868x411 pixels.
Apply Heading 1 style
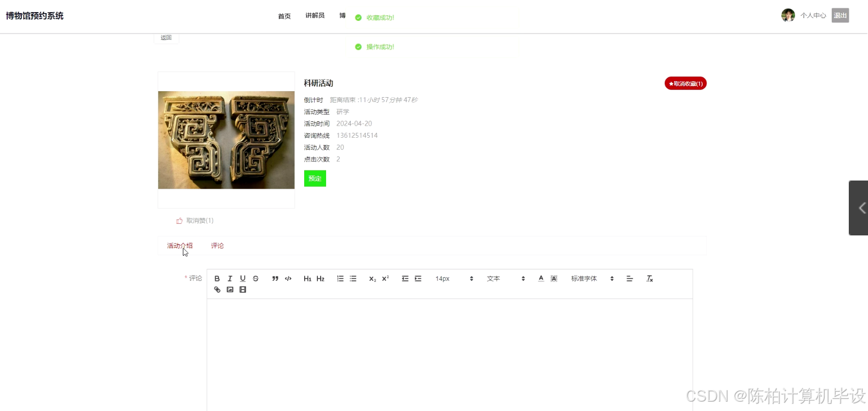point(307,279)
